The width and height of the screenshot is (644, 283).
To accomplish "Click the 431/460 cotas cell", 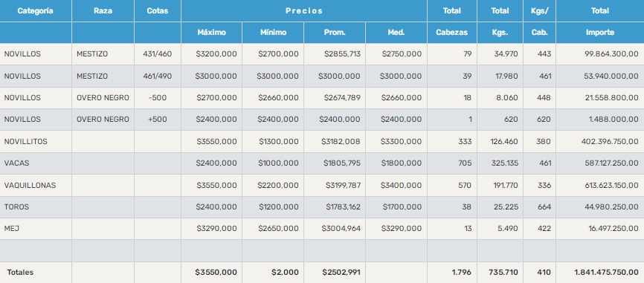I will [x=158, y=53].
